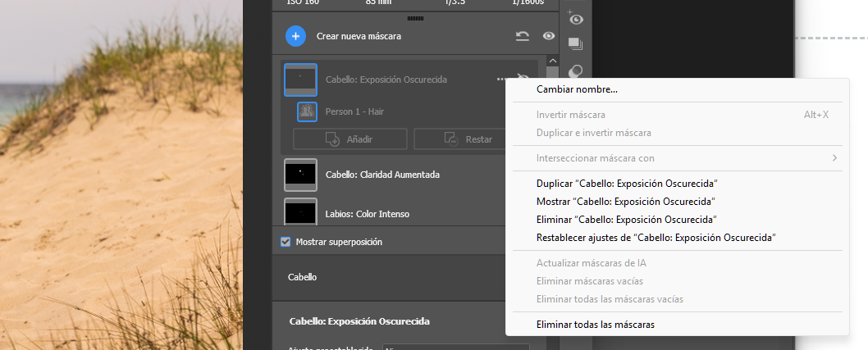
Task: Click the red-eye removal tool icon in side strip
Action: pos(575,18)
